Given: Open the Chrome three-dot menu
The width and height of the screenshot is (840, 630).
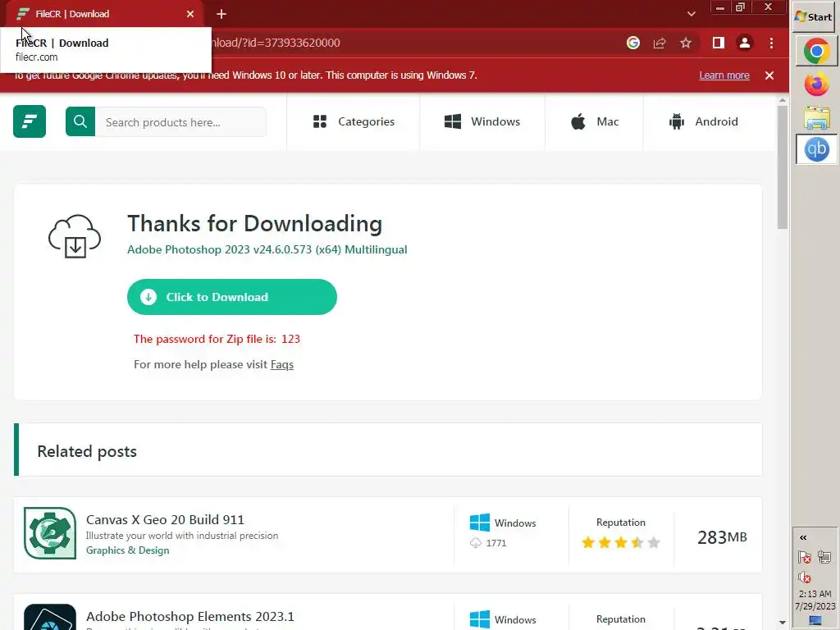Looking at the screenshot, I should (771, 43).
